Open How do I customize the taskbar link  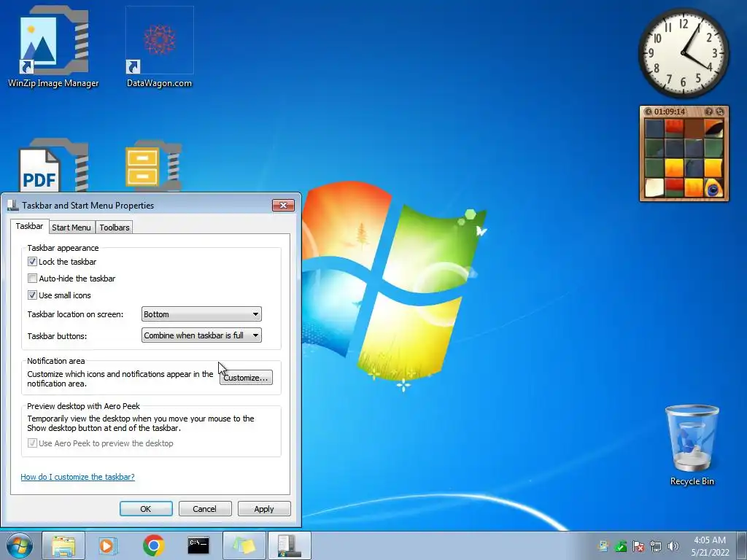point(77,477)
